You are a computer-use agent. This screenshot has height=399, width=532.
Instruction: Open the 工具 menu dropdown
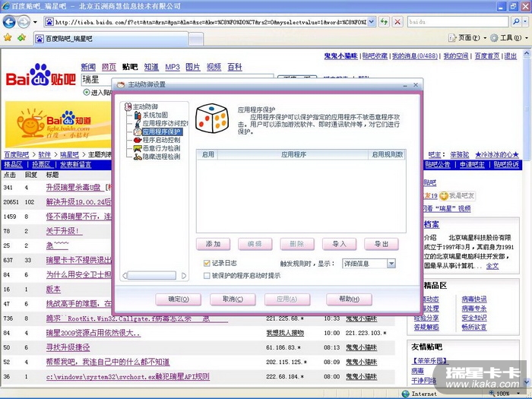point(526,38)
